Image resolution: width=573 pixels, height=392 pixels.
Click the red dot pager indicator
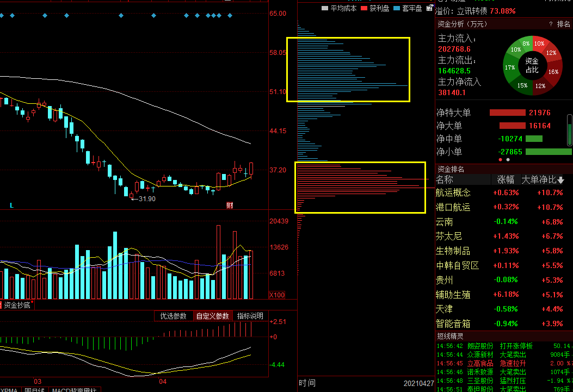(500, 159)
